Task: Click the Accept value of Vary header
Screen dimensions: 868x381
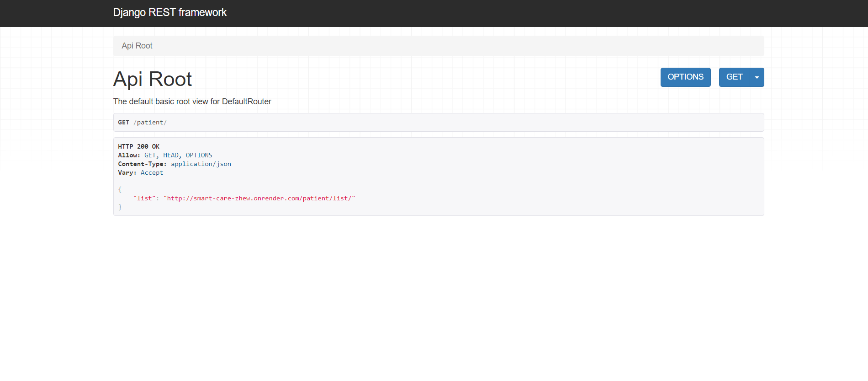Action: 152,173
